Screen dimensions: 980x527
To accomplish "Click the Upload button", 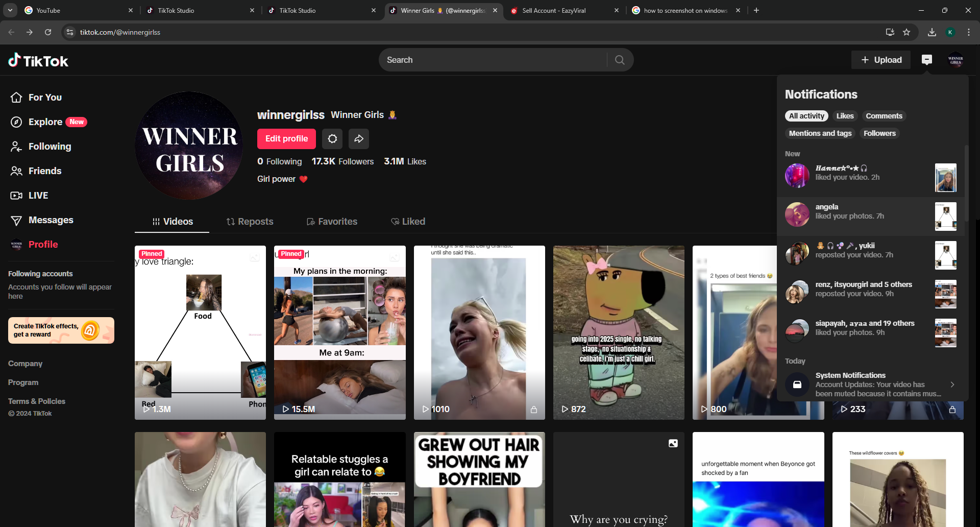I will 881,60.
